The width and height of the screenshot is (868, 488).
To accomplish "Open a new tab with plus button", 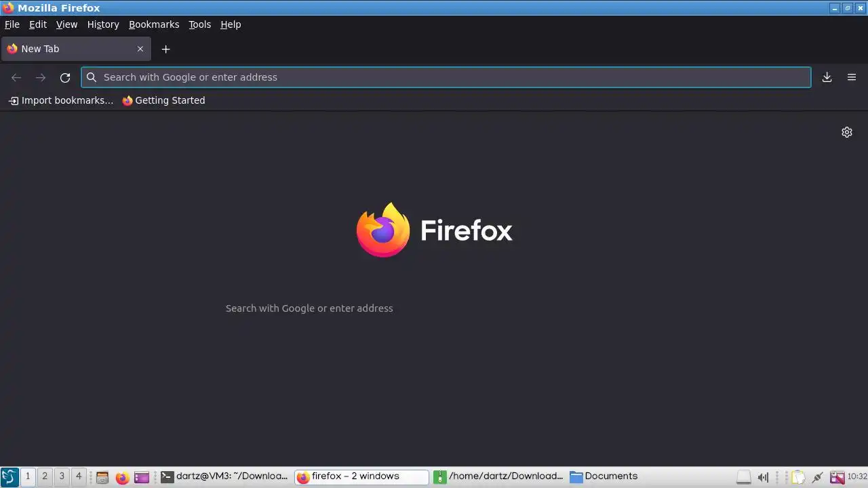I will (x=165, y=49).
